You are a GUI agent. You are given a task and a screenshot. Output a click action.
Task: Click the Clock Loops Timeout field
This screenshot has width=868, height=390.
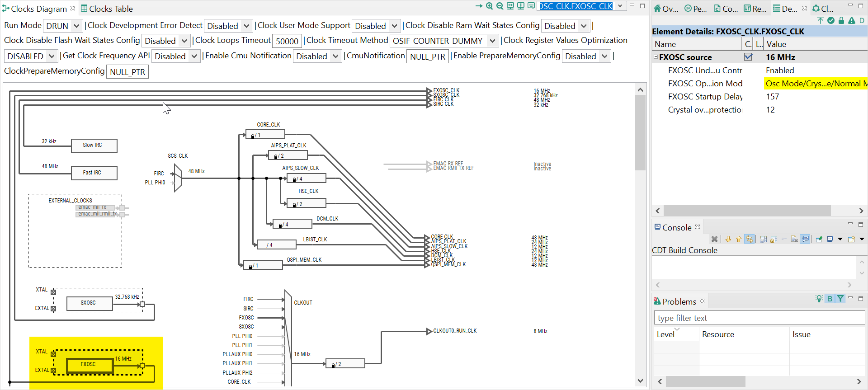(287, 41)
